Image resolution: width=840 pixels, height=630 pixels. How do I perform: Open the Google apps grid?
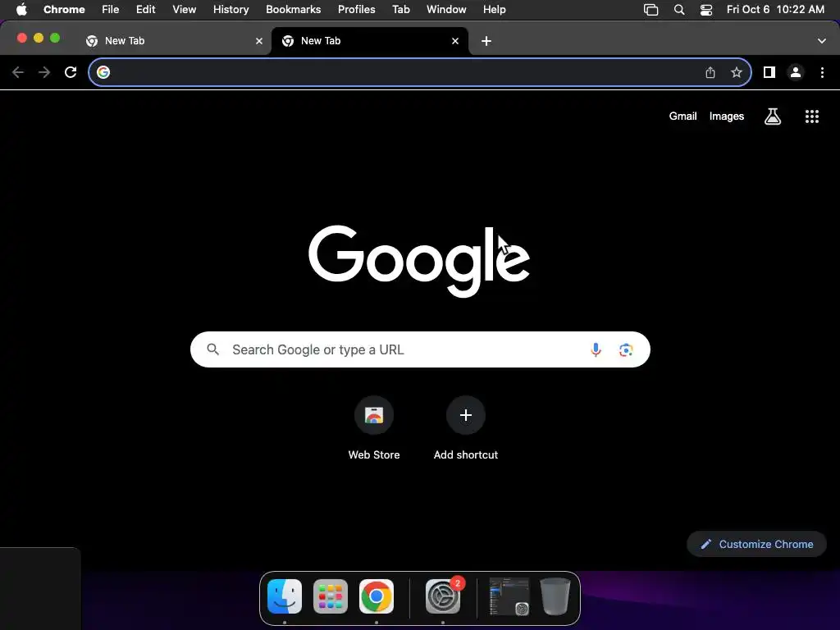[812, 116]
